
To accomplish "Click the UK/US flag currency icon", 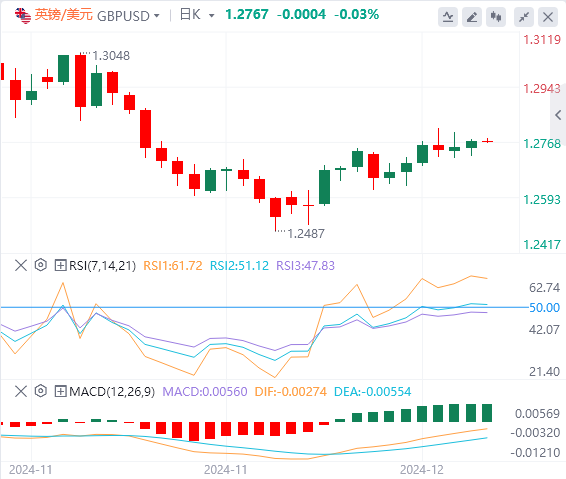I will (x=23, y=15).
